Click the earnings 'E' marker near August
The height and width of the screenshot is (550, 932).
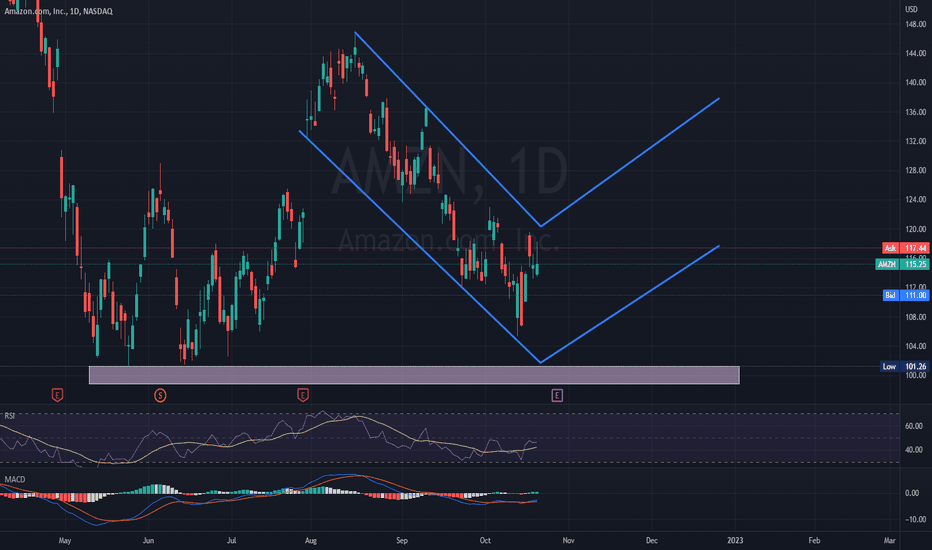click(303, 395)
